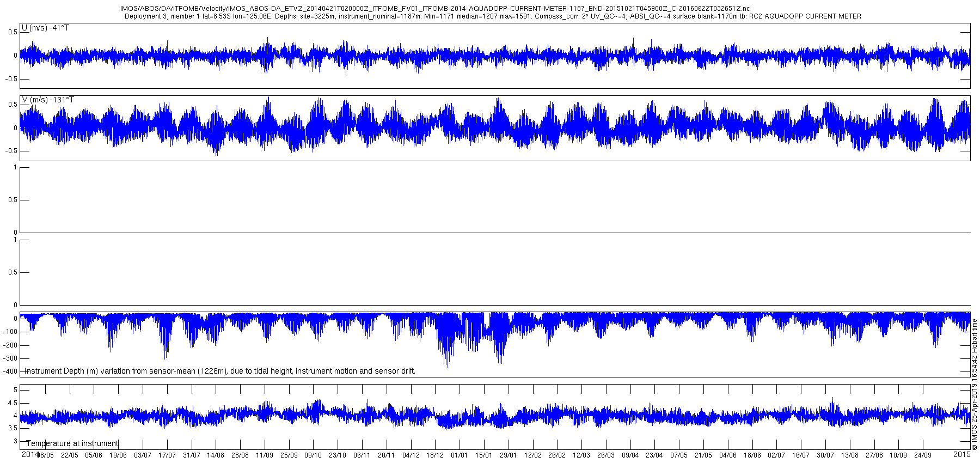This screenshot has width=980, height=463.
Task: Click the '05/06' date tick label
Action: click(x=94, y=455)
